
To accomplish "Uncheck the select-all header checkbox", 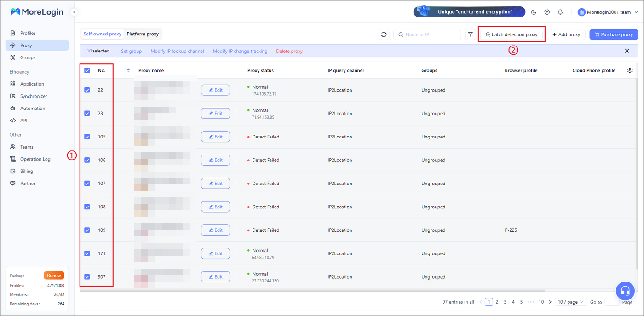I will 87,70.
